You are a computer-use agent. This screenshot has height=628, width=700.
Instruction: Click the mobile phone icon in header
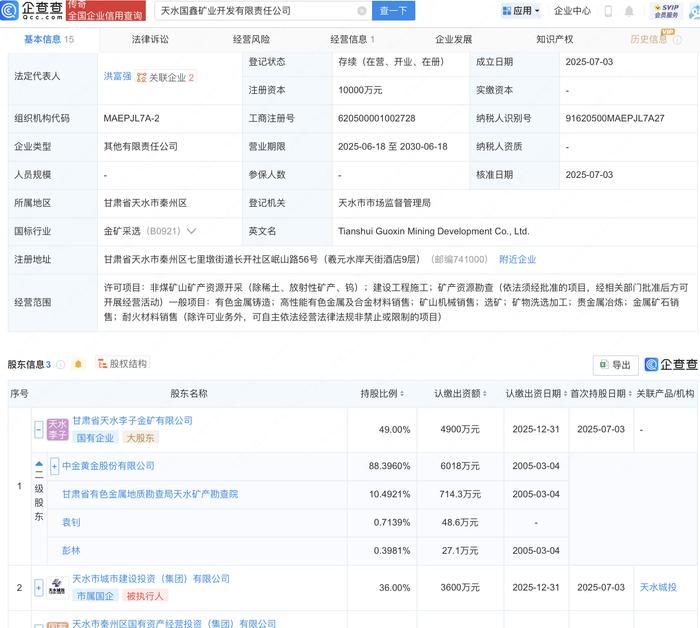[608, 11]
